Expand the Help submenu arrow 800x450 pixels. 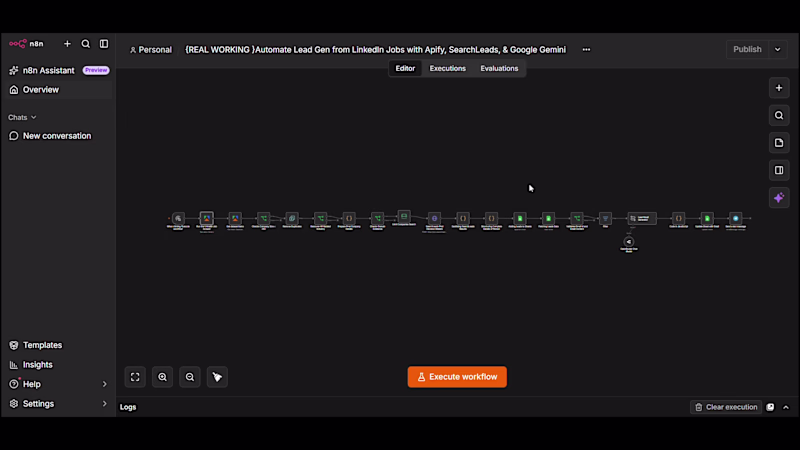pyautogui.click(x=105, y=384)
